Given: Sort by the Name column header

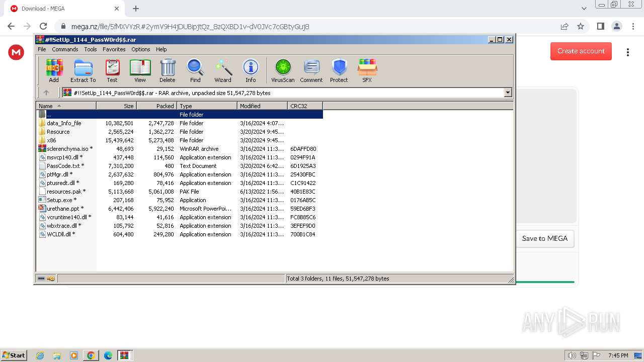Looking at the screenshot, I should pos(66,106).
